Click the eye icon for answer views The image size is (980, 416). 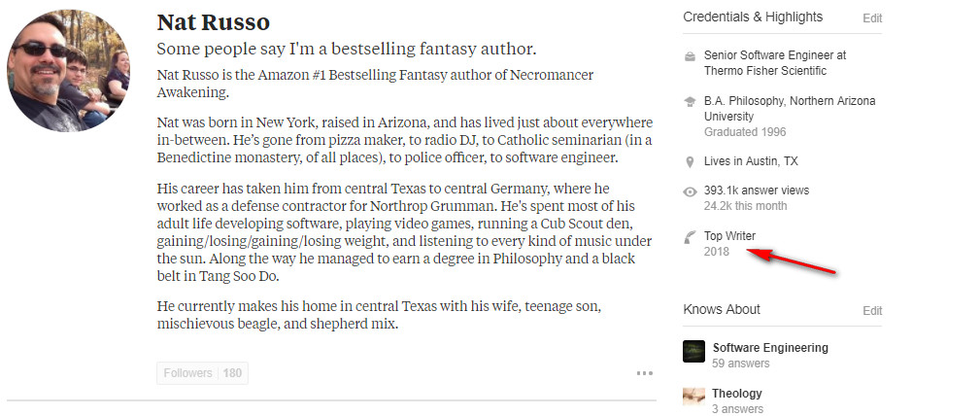click(x=690, y=191)
